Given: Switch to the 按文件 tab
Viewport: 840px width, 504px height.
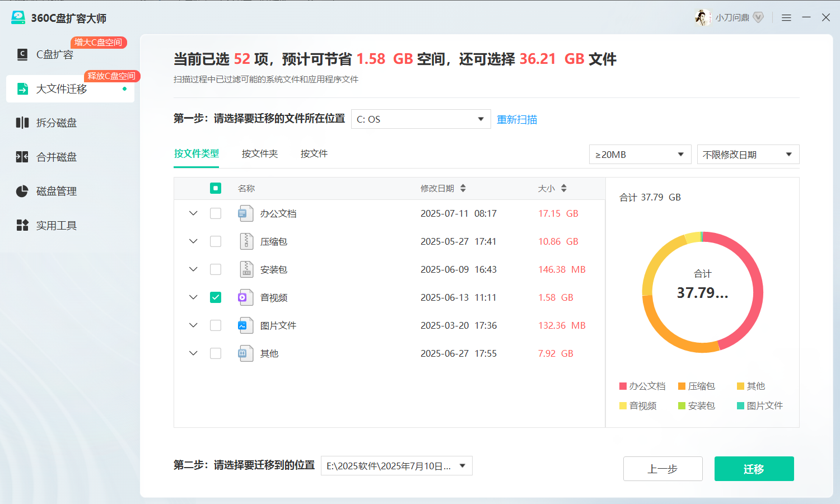Looking at the screenshot, I should [x=314, y=154].
